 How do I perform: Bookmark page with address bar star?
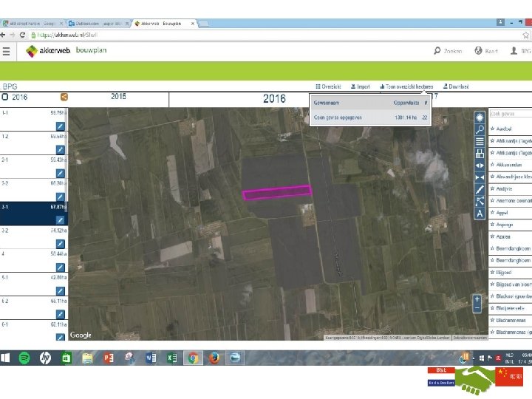(x=525, y=35)
